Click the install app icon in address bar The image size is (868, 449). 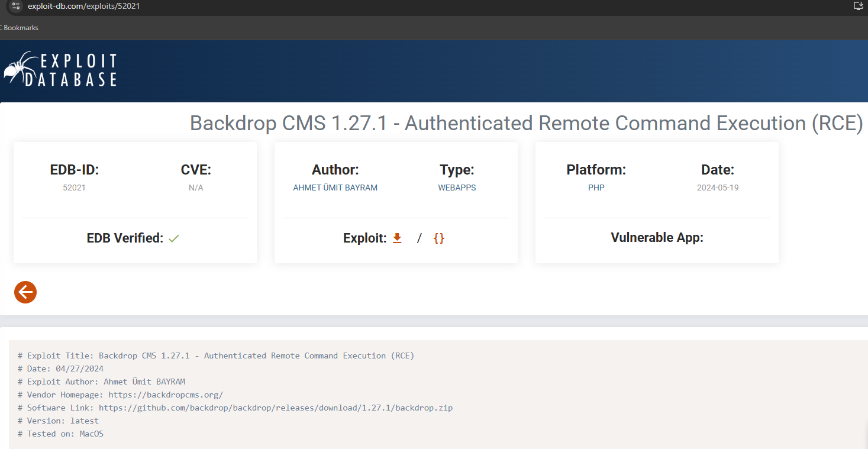(x=859, y=6)
